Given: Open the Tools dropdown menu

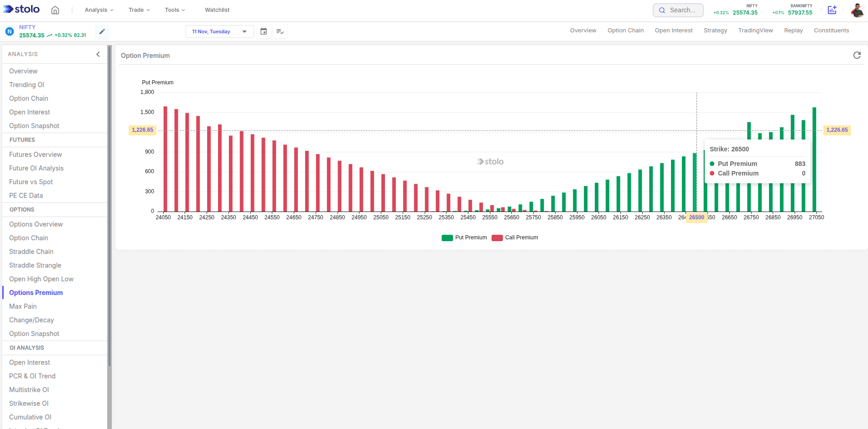Looking at the screenshot, I should [174, 10].
